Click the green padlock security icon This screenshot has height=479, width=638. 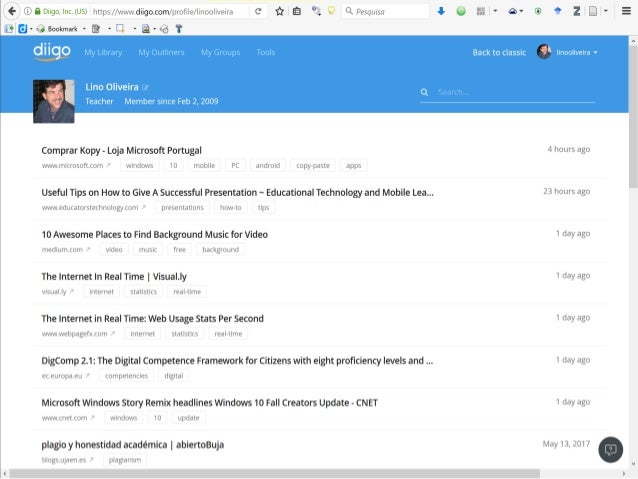(x=37, y=11)
